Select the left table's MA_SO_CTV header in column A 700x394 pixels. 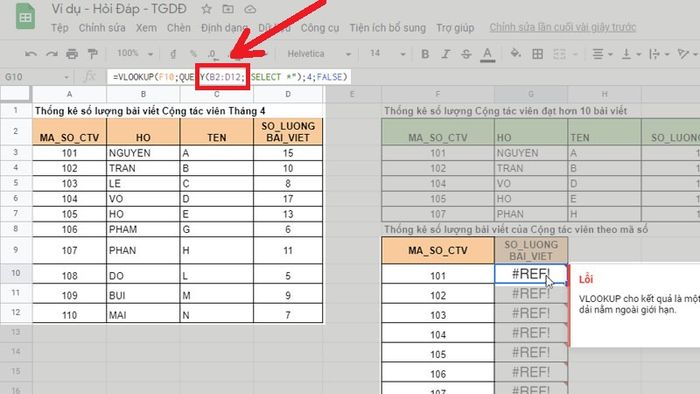click(x=69, y=132)
